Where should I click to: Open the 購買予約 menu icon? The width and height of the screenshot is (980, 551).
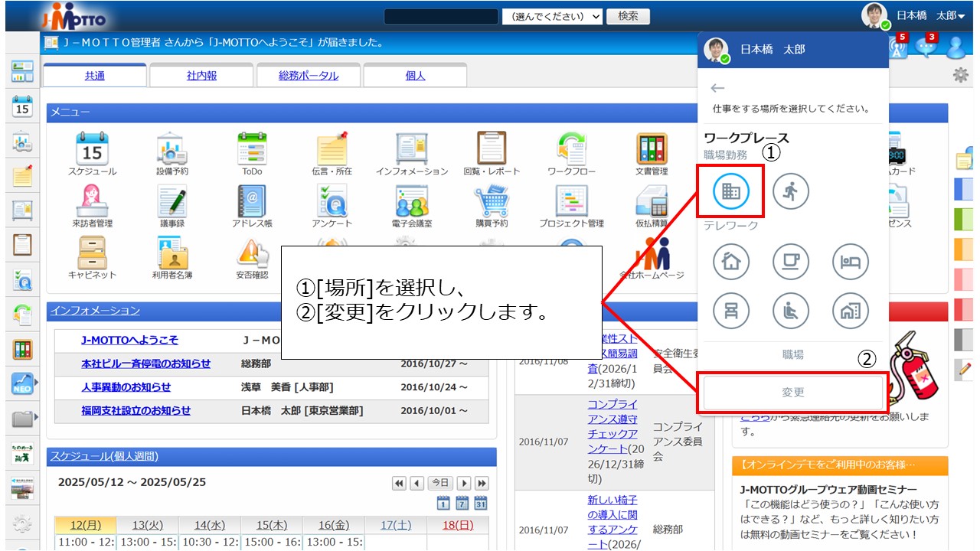pyautogui.click(x=492, y=201)
